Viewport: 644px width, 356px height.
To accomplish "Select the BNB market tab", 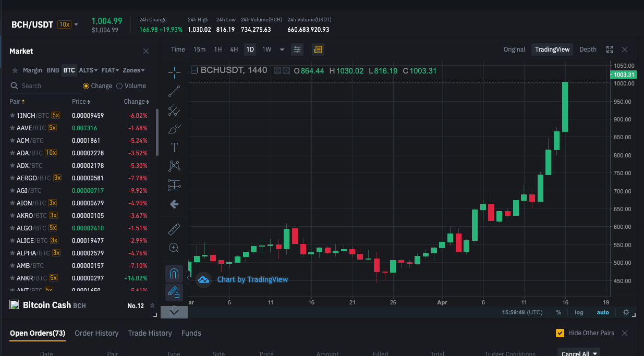I will pyautogui.click(x=53, y=70).
